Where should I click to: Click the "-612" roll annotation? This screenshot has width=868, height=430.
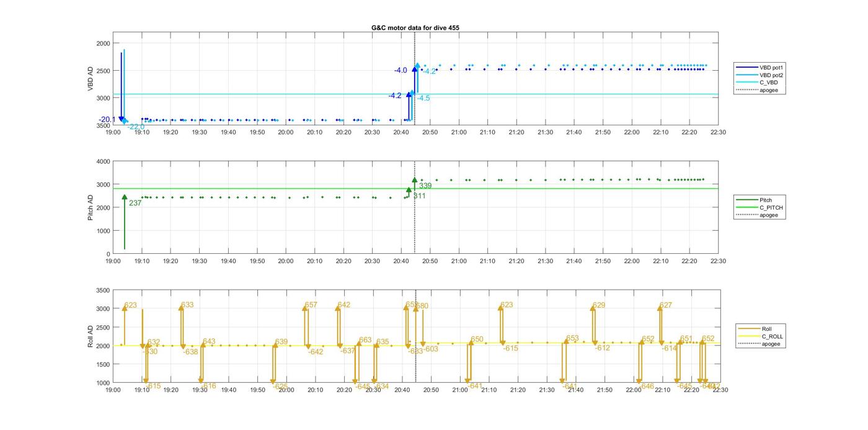tap(602, 348)
